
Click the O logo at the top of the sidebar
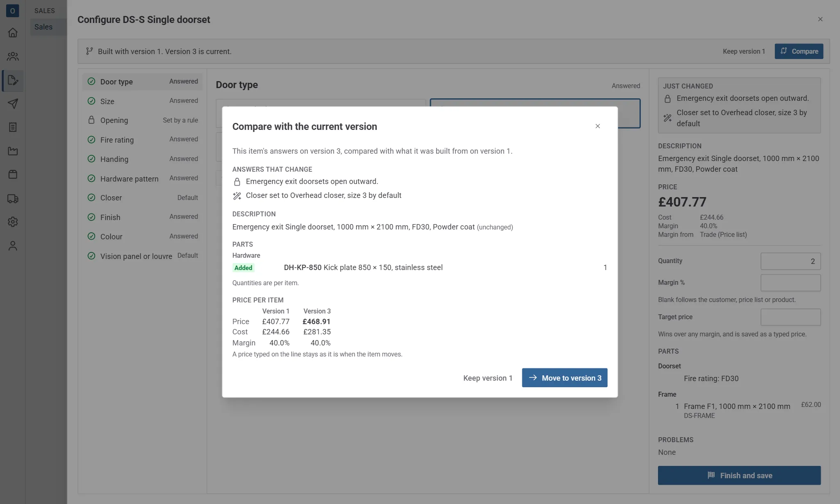coord(13,11)
